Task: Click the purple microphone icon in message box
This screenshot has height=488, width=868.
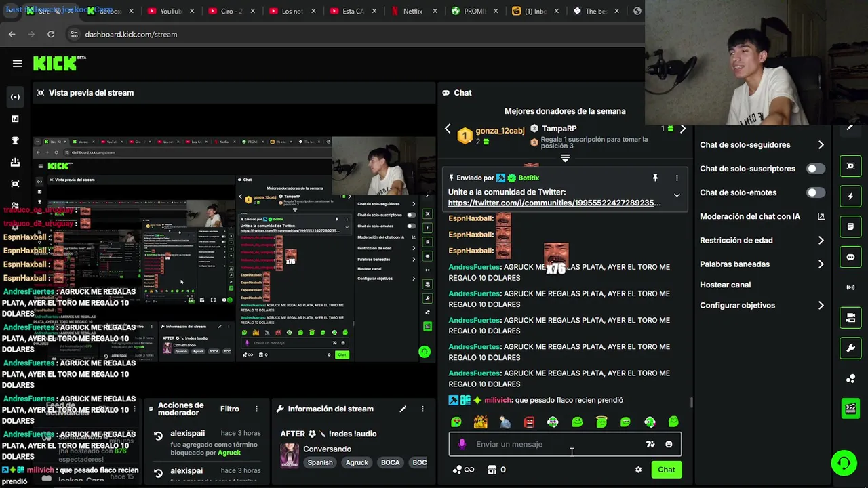Action: (462, 444)
